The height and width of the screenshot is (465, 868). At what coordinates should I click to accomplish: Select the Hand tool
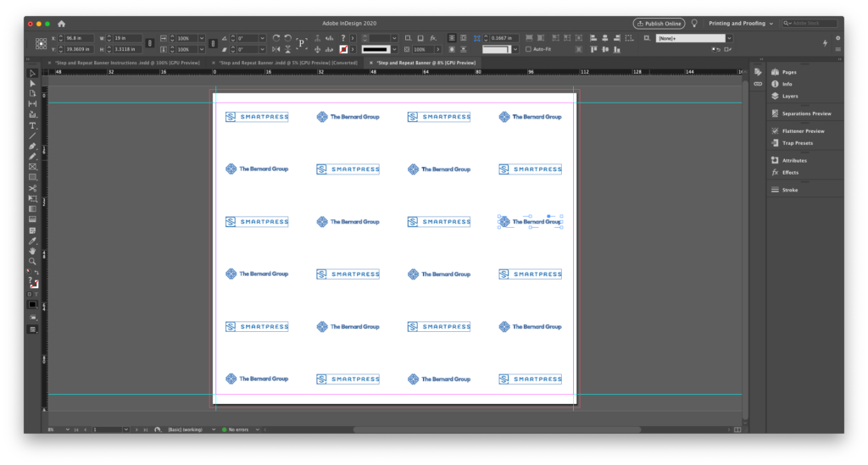[33, 251]
